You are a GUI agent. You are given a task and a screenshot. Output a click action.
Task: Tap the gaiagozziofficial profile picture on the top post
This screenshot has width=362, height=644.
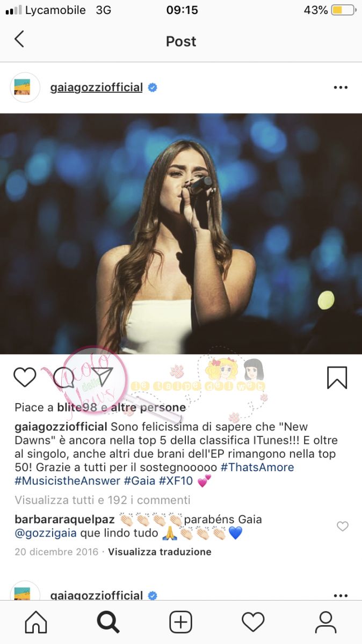pyautogui.click(x=25, y=87)
